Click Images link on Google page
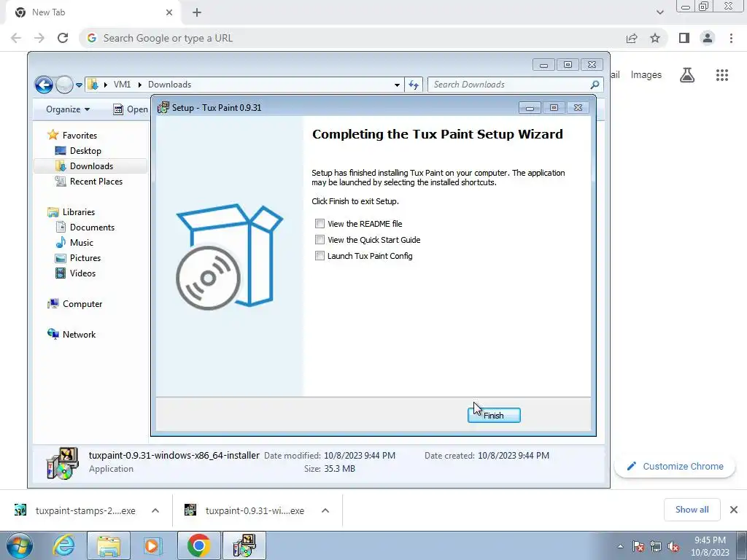The width and height of the screenshot is (747, 560). 646,75
